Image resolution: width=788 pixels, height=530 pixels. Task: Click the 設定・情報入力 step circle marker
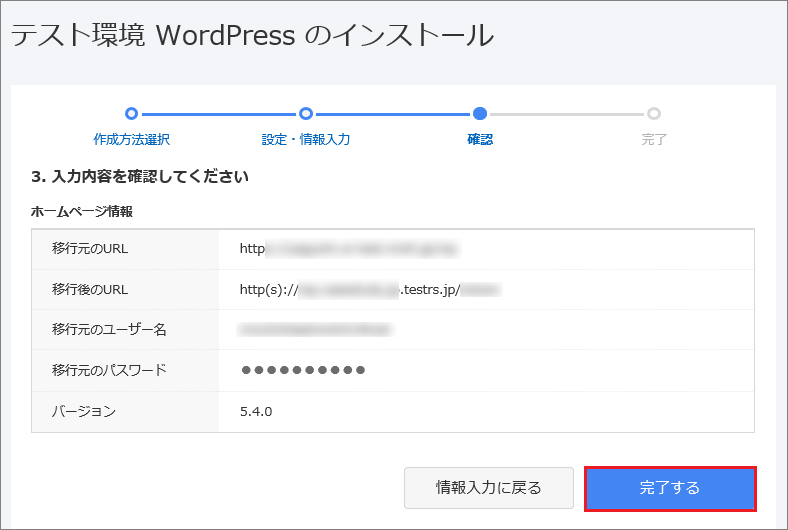tap(306, 114)
